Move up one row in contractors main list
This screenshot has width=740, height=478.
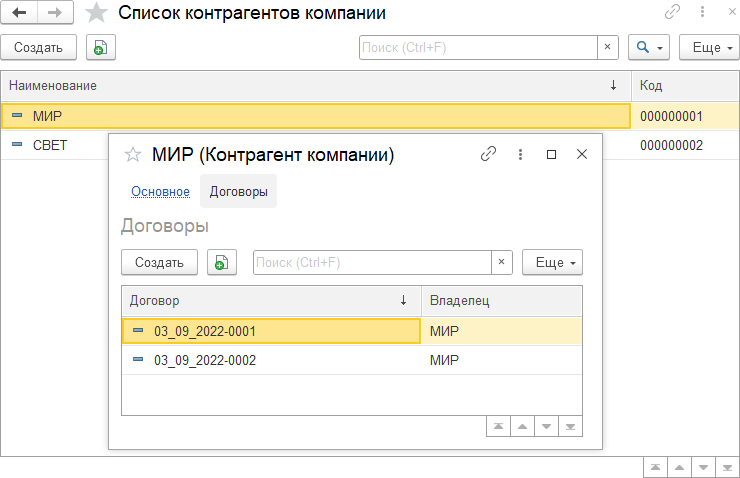680,468
